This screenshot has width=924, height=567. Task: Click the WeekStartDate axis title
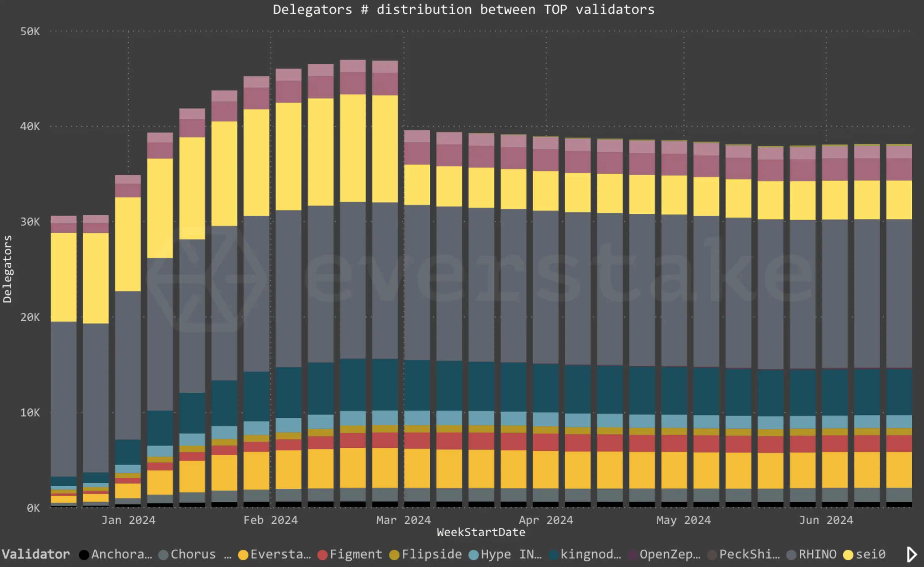click(481, 532)
